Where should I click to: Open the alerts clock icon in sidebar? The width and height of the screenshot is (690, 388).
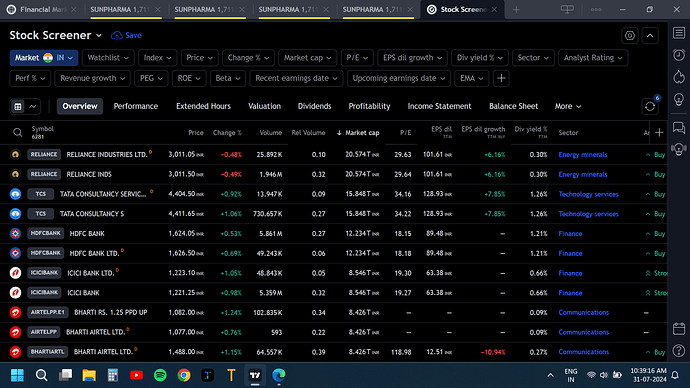click(679, 55)
